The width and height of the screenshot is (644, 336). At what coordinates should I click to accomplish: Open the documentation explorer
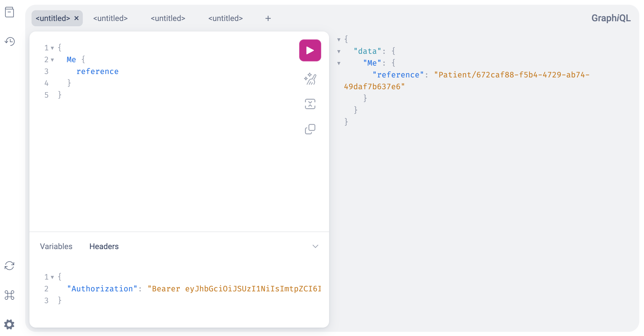[10, 12]
